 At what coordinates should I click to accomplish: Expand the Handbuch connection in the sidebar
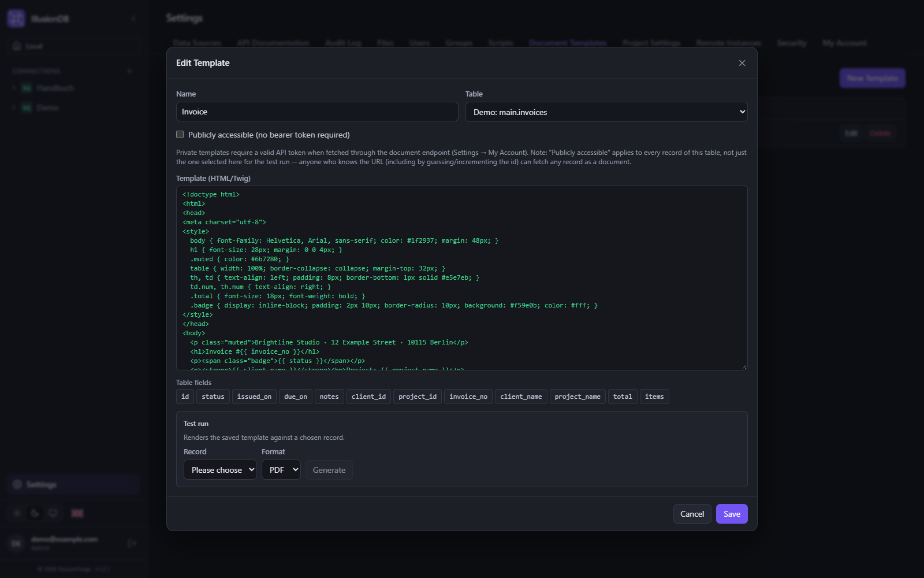(13, 88)
